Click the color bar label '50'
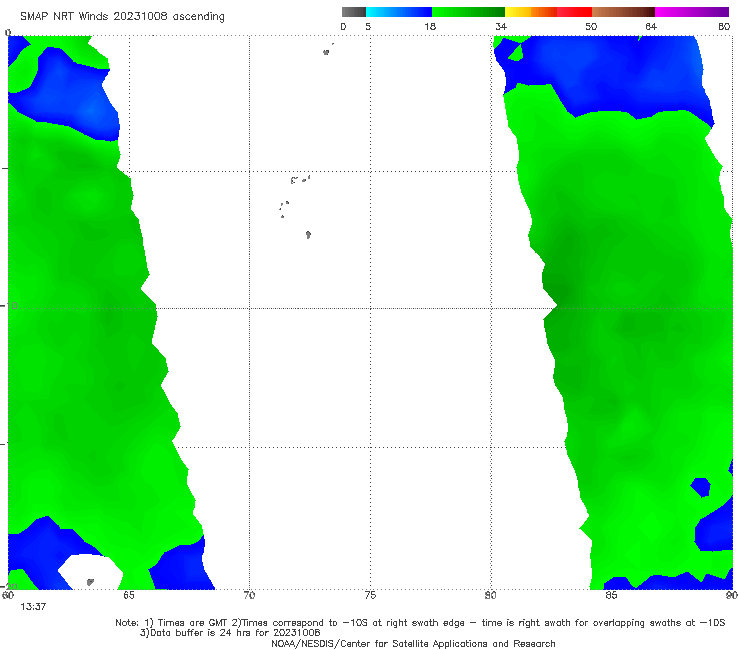This screenshot has width=740, height=650. [591, 26]
